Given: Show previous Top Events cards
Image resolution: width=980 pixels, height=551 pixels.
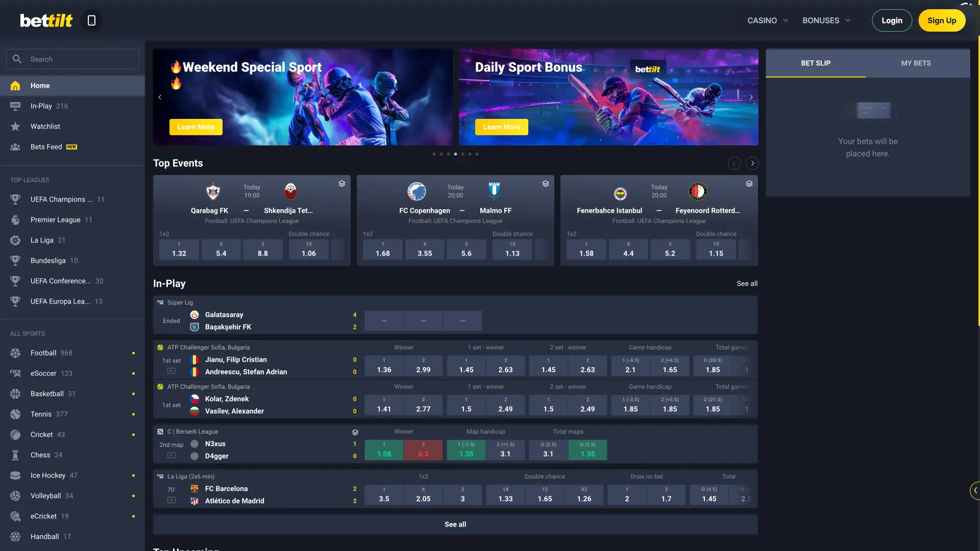Looking at the screenshot, I should pyautogui.click(x=734, y=163).
